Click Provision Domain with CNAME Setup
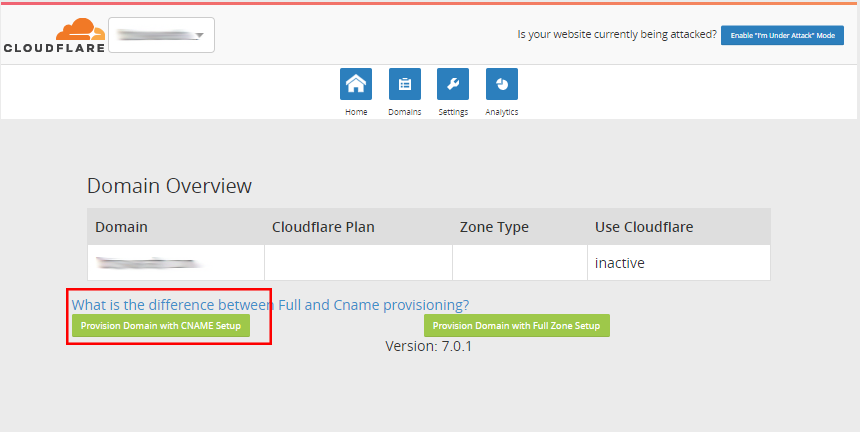Image resolution: width=860 pixels, height=432 pixels. (x=161, y=326)
